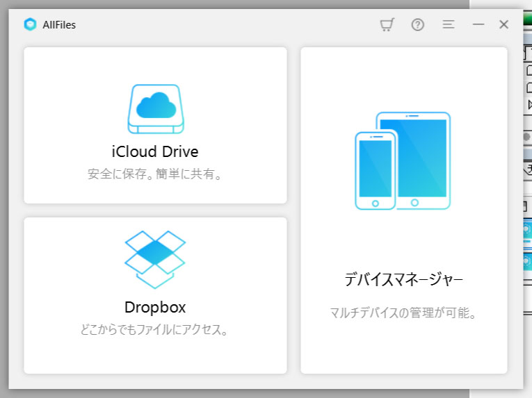Open the iCloud Drive title label

155,151
